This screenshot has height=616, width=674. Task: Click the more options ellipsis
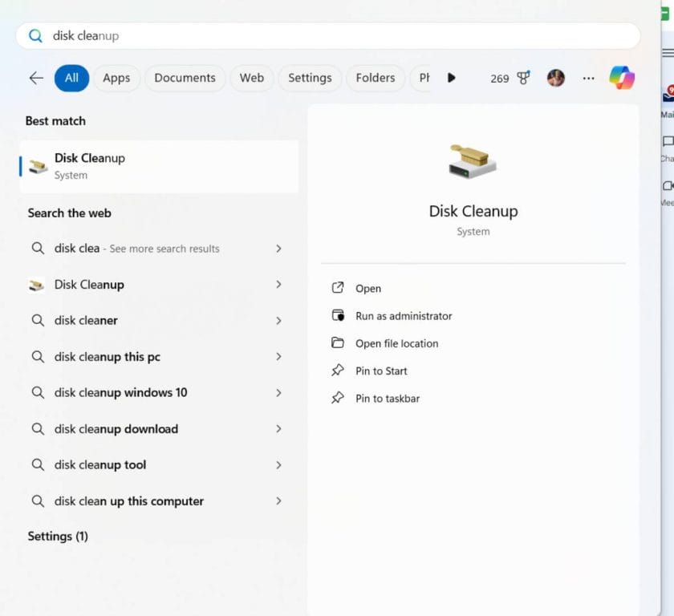click(x=588, y=78)
